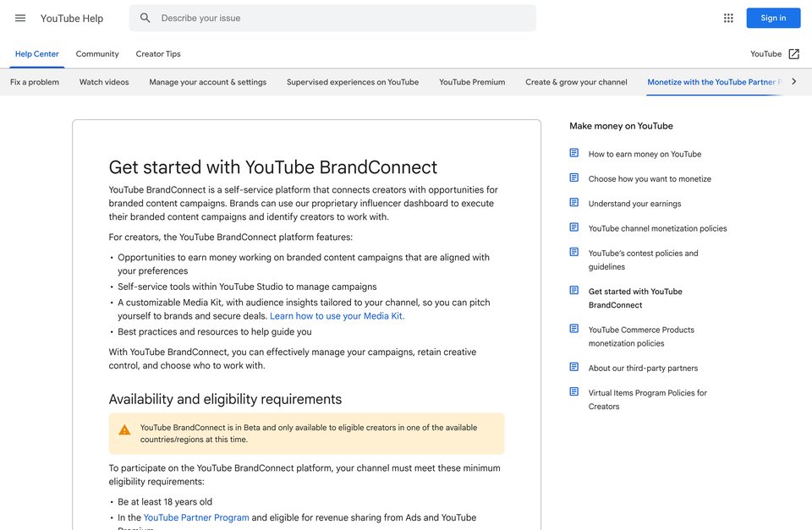Select Manage your account & settings
Screen dimensions: 812x530
(x=208, y=82)
